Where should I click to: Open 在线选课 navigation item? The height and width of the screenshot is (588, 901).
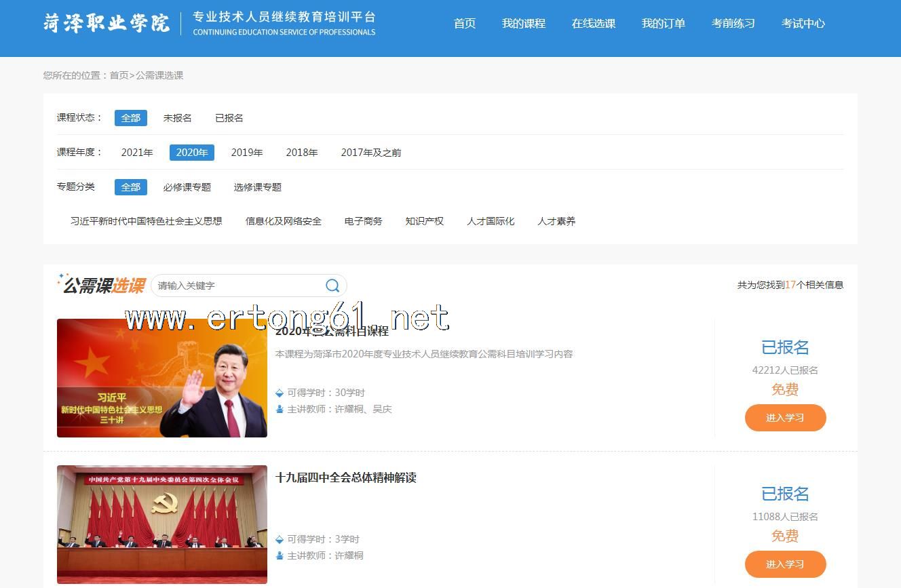pyautogui.click(x=593, y=24)
